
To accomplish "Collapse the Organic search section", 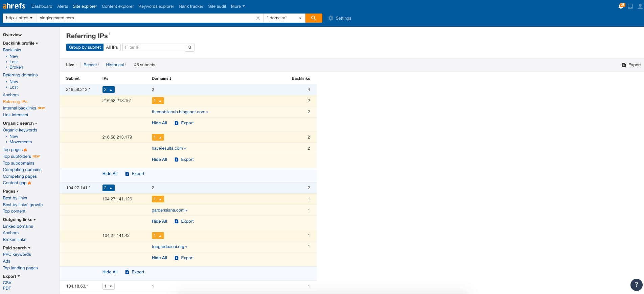I will click(20, 123).
